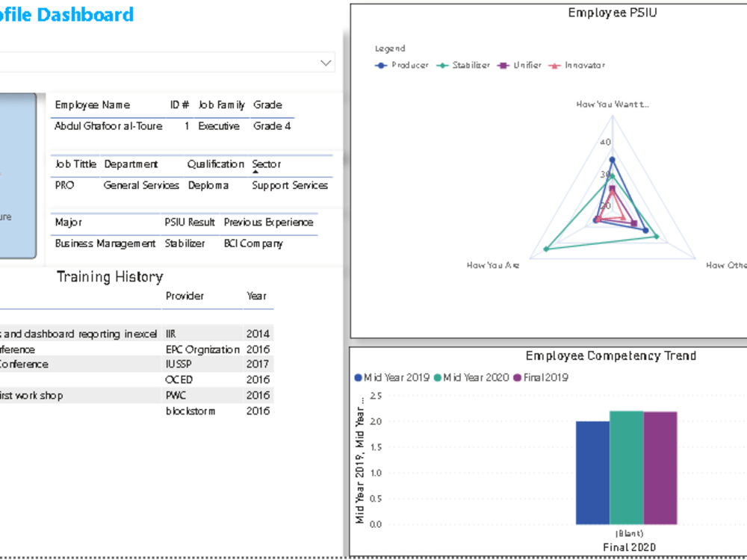Click the Profile Dashboard title
This screenshot has width=747, height=560.
click(x=66, y=15)
